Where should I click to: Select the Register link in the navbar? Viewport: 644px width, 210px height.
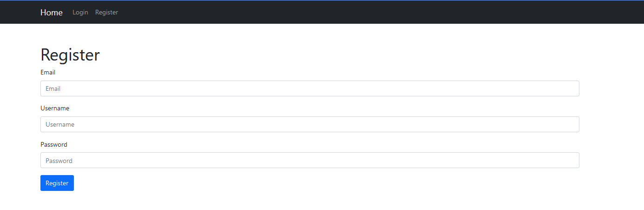point(106,13)
